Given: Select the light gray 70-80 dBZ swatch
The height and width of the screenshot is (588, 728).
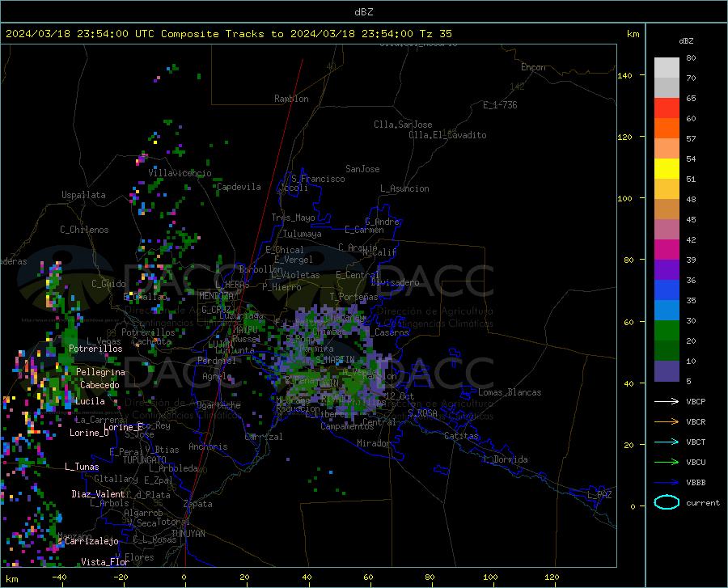Looking at the screenshot, I should tap(667, 68).
